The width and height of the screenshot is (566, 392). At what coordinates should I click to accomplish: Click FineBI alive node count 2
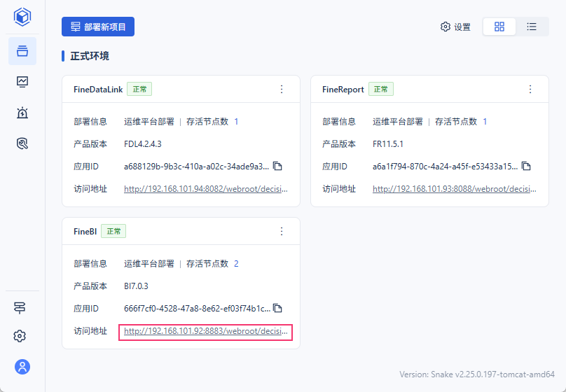(x=236, y=264)
